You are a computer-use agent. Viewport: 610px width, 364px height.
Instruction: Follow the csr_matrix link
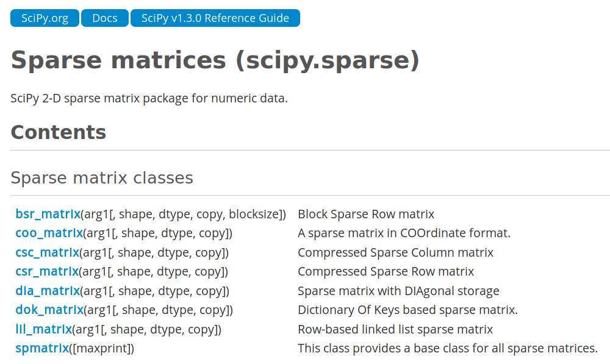point(47,271)
